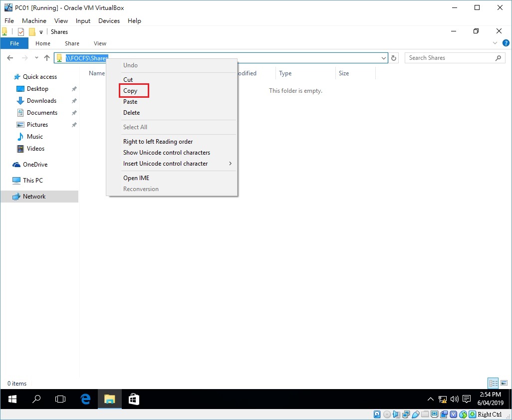Screen dimensions: 512x420
Task: Toggle large icons view in the status bar
Action: point(504,383)
